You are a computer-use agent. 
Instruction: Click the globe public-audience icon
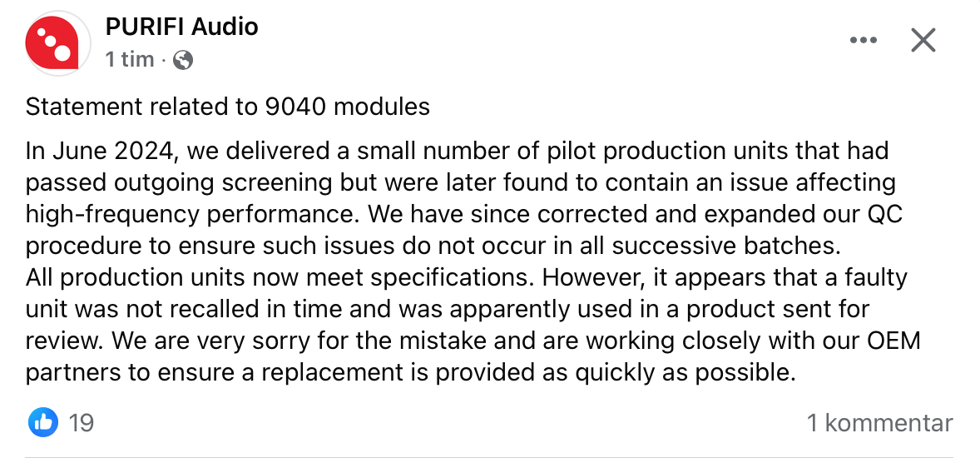pyautogui.click(x=182, y=60)
